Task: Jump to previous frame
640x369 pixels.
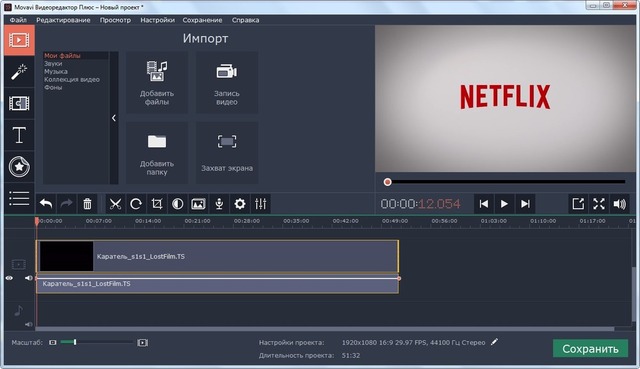Action: [x=484, y=204]
